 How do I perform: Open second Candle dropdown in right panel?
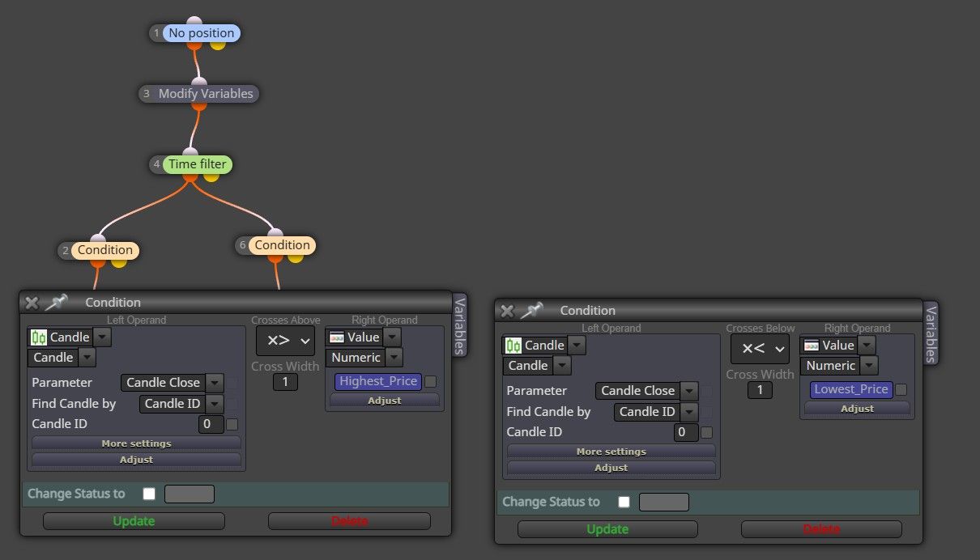[x=560, y=366]
